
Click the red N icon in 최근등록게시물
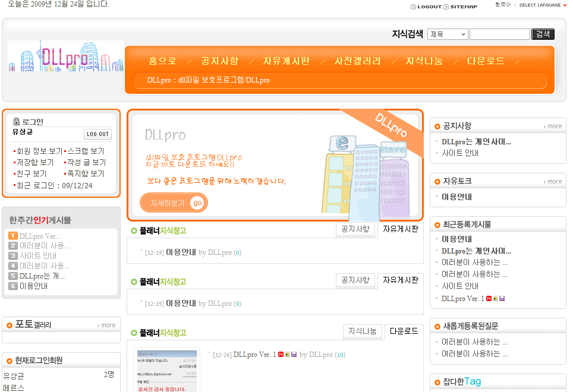click(489, 299)
